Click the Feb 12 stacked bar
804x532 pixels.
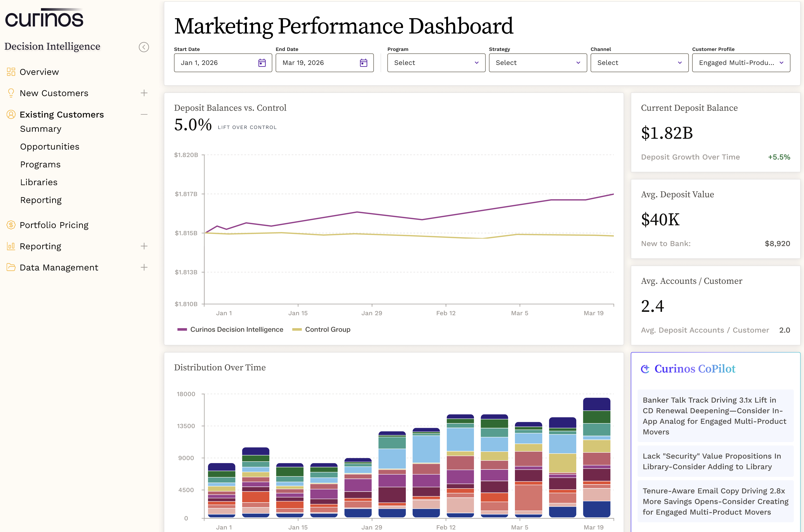(x=460, y=466)
